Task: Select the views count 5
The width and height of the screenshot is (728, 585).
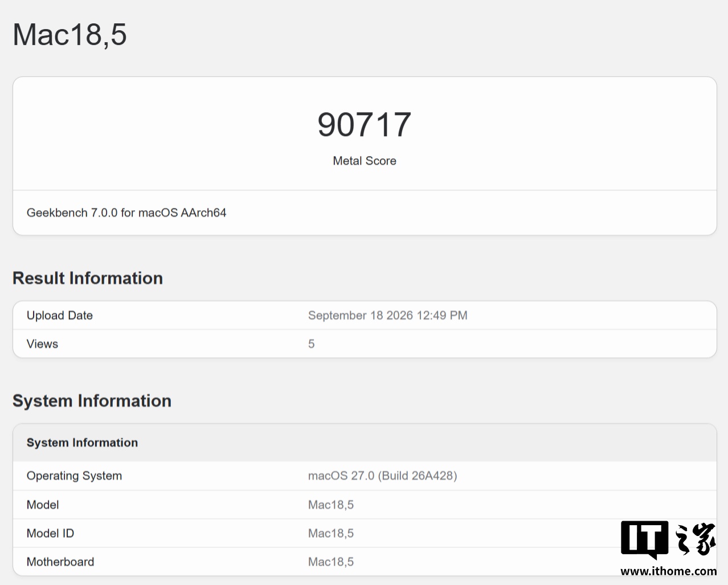Action: 312,344
